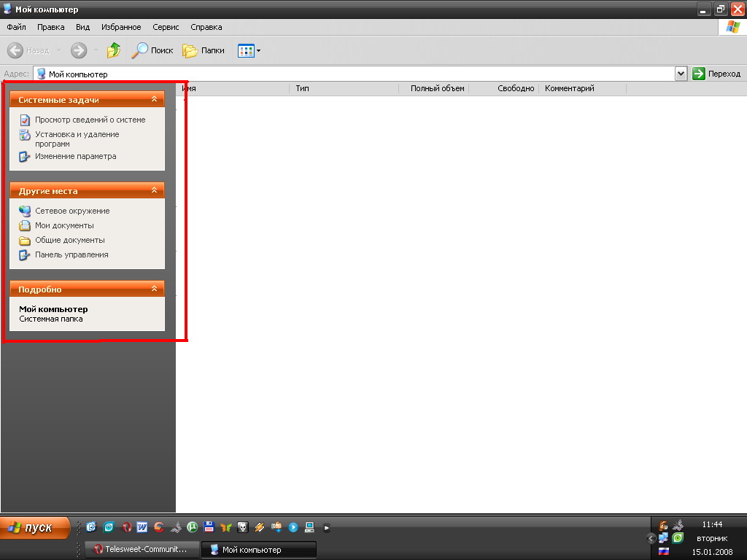Click the shared documents folder icon
The height and width of the screenshot is (560, 747).
pyautogui.click(x=25, y=241)
